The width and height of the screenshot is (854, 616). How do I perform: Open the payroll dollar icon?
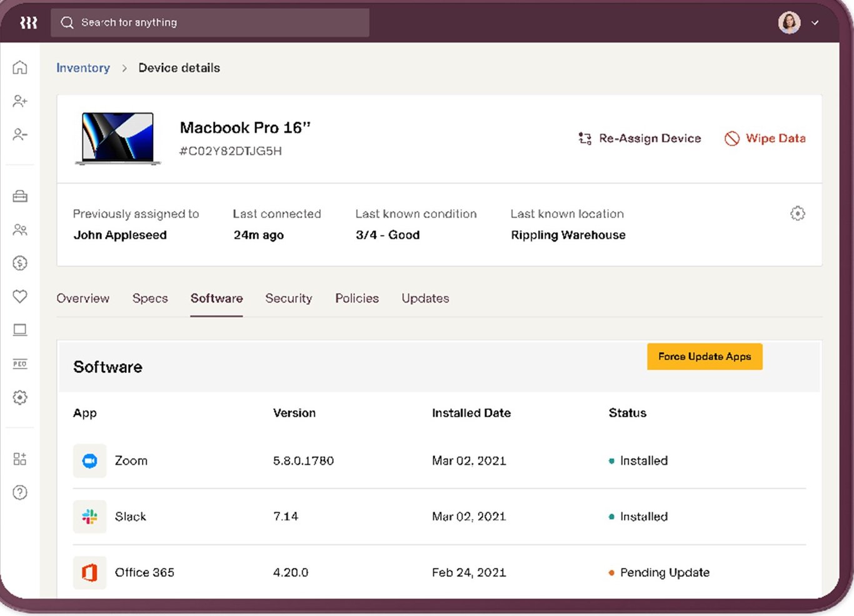click(19, 263)
